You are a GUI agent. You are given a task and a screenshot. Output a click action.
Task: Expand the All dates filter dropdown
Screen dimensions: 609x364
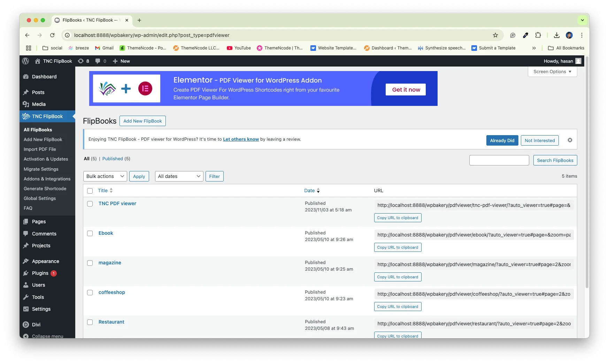pyautogui.click(x=179, y=176)
